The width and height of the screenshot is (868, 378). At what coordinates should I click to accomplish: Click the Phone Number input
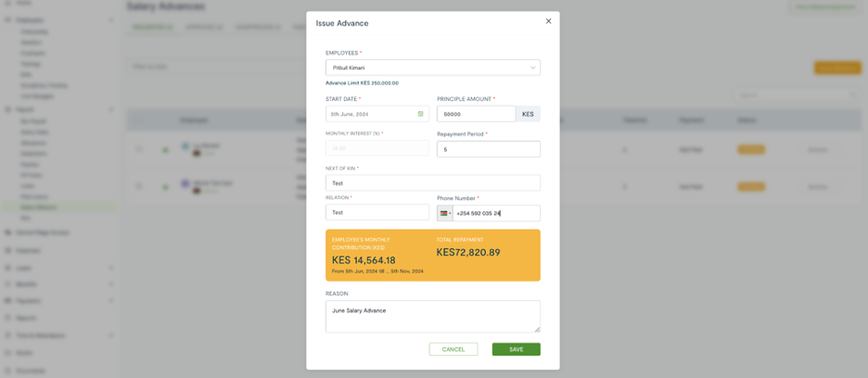496,213
